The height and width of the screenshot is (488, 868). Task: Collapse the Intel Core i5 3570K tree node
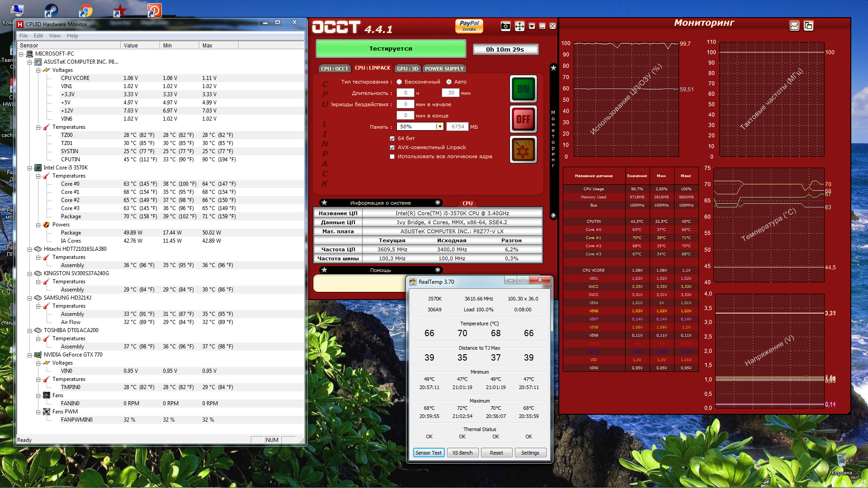tap(30, 168)
